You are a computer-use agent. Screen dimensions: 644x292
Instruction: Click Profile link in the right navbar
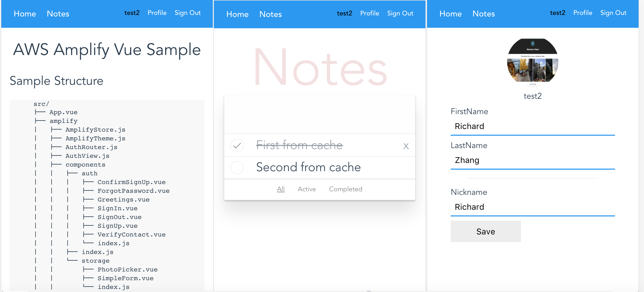tap(582, 13)
